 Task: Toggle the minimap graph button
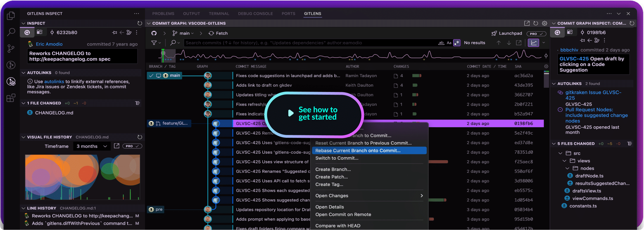[x=533, y=43]
